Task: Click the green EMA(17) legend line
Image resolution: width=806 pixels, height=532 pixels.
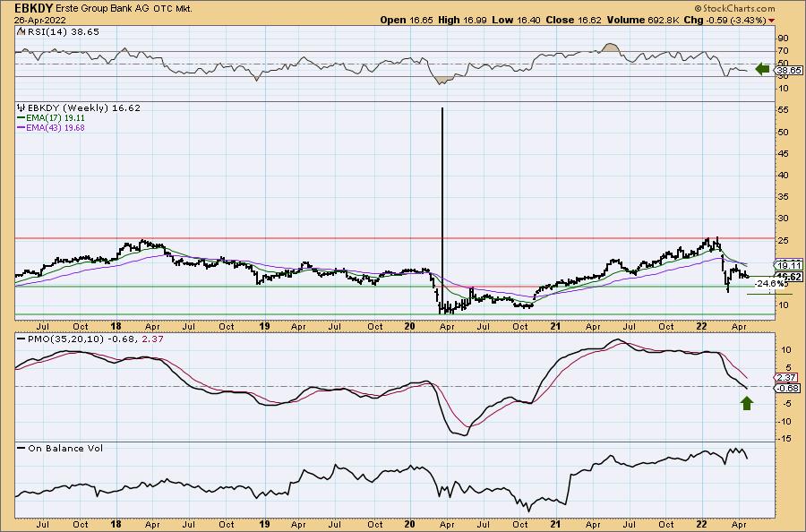Action: [21, 117]
